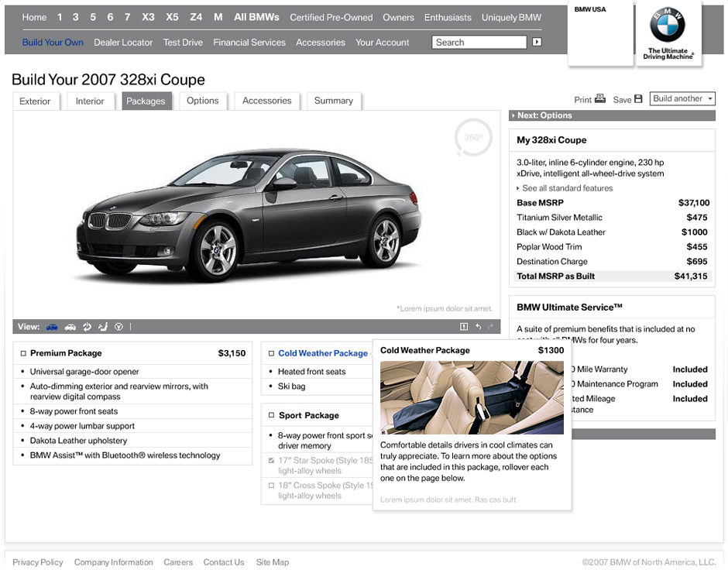The image size is (728, 570).
Task: Click the redo arrow in View bar
Action: (x=491, y=327)
